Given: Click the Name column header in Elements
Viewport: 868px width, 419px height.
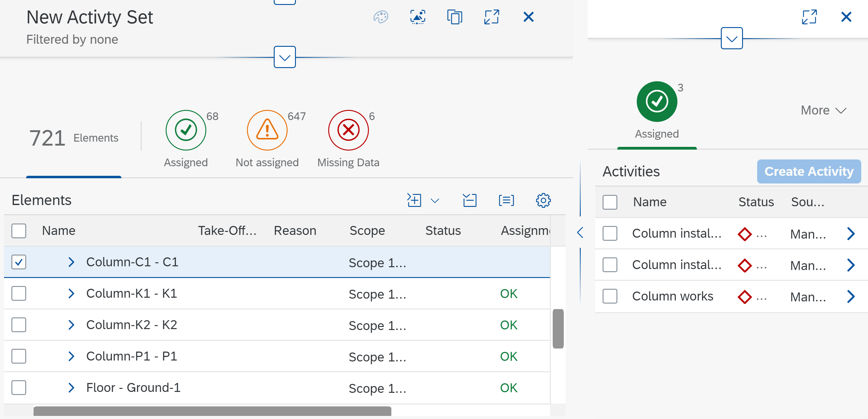Looking at the screenshot, I should tap(59, 231).
